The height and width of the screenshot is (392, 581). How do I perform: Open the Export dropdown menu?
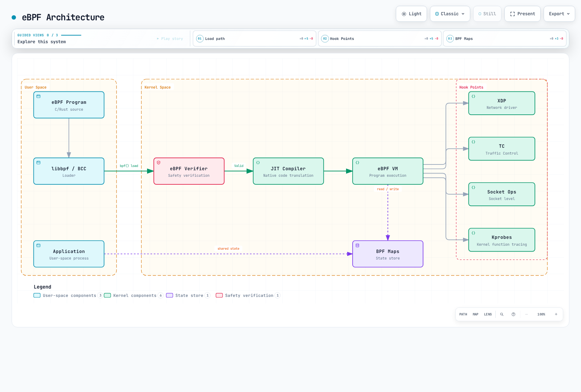[559, 14]
